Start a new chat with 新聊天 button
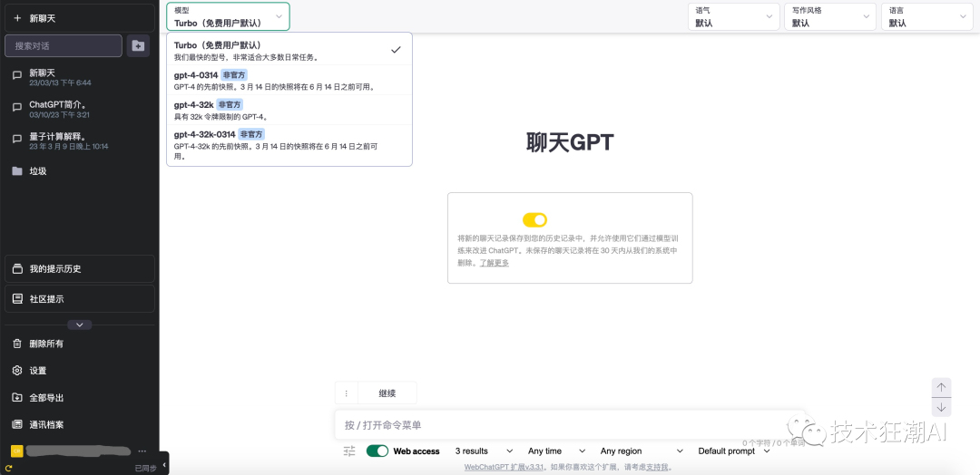The width and height of the screenshot is (980, 475). click(79, 18)
